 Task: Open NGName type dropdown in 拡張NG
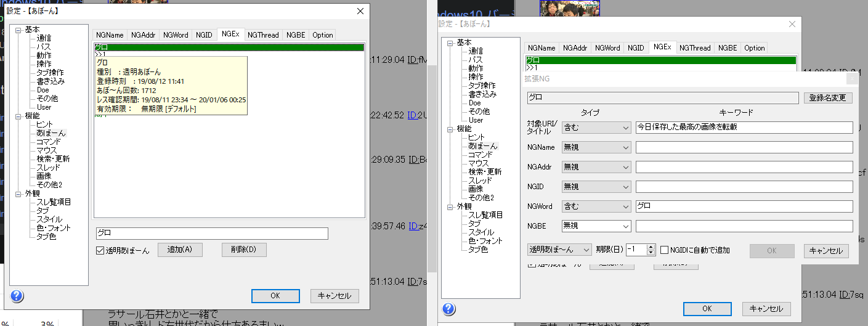pyautogui.click(x=596, y=147)
